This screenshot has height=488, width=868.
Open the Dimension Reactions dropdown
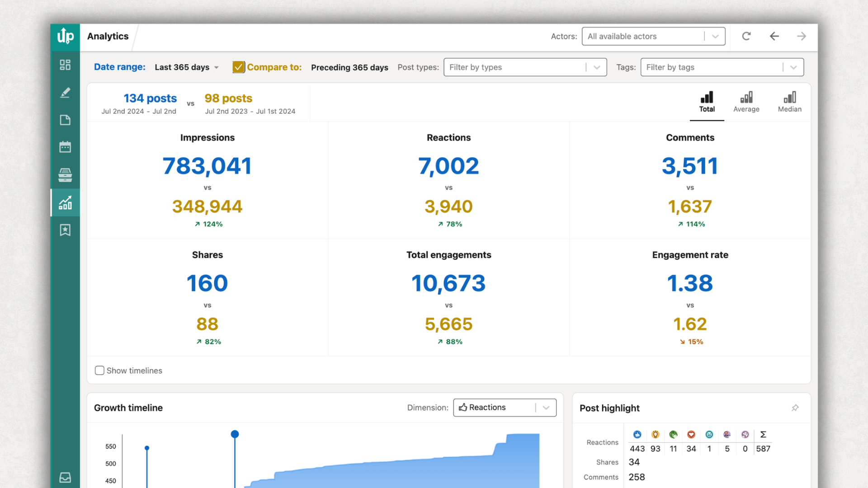[505, 408]
